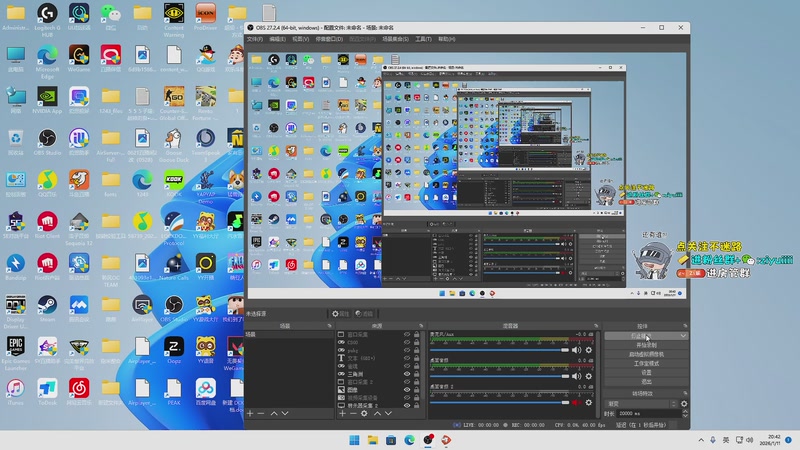Hide the 图像 source with its eye
The width and height of the screenshot is (800, 450).
tap(407, 390)
